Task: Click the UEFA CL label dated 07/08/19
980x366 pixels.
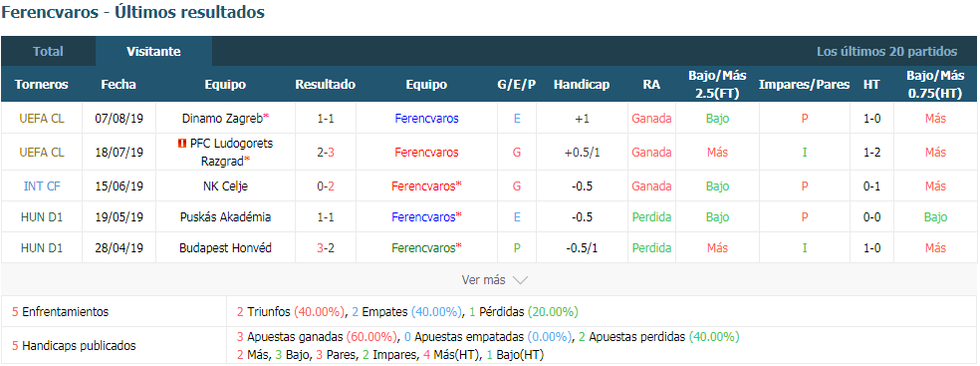Action: [x=42, y=119]
